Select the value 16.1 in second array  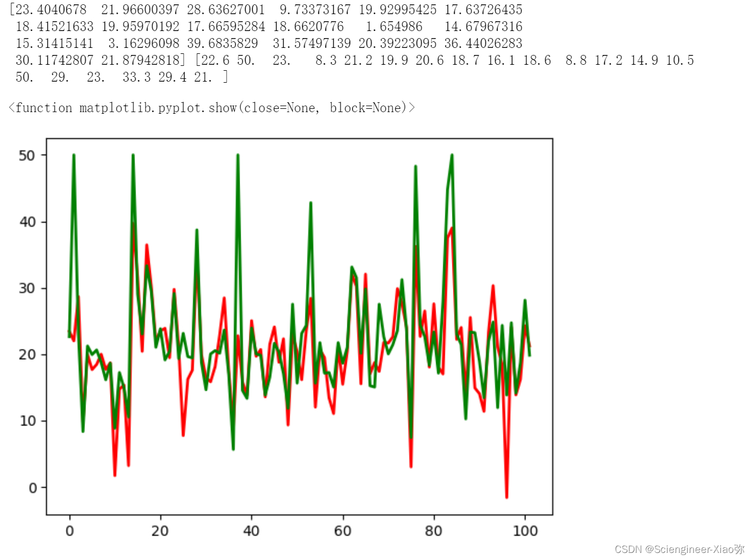point(501,60)
